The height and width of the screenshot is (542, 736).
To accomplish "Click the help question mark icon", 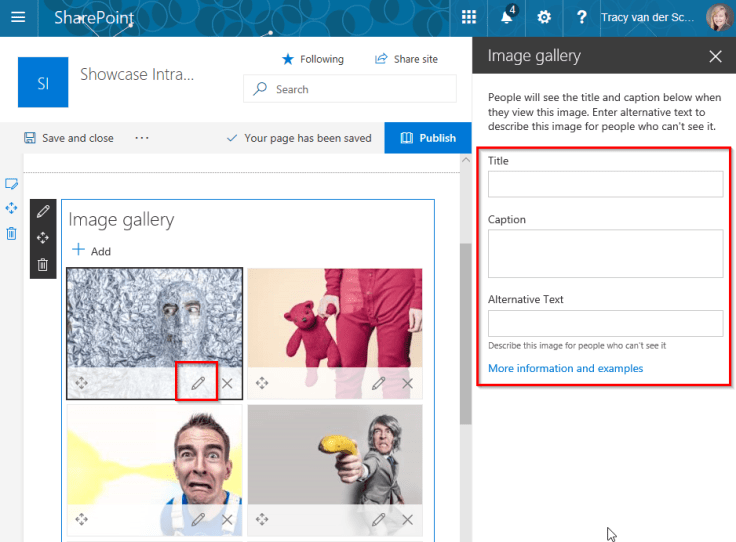I will coord(581,17).
